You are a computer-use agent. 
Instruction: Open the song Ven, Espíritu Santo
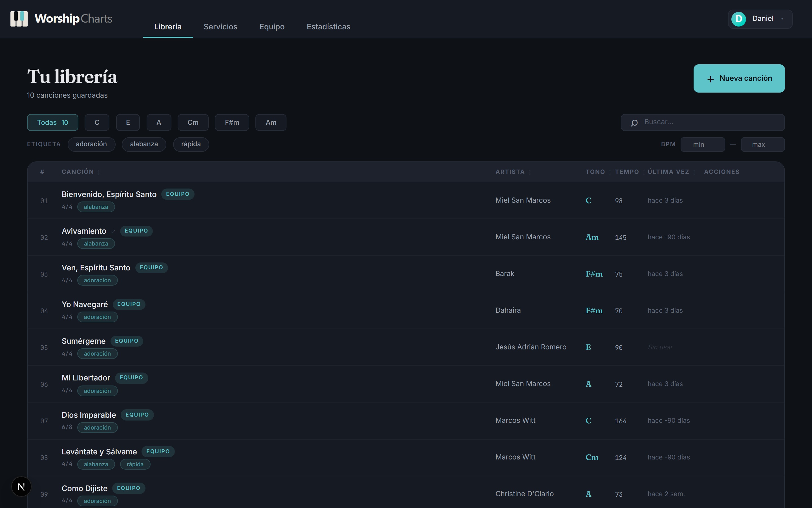96,268
